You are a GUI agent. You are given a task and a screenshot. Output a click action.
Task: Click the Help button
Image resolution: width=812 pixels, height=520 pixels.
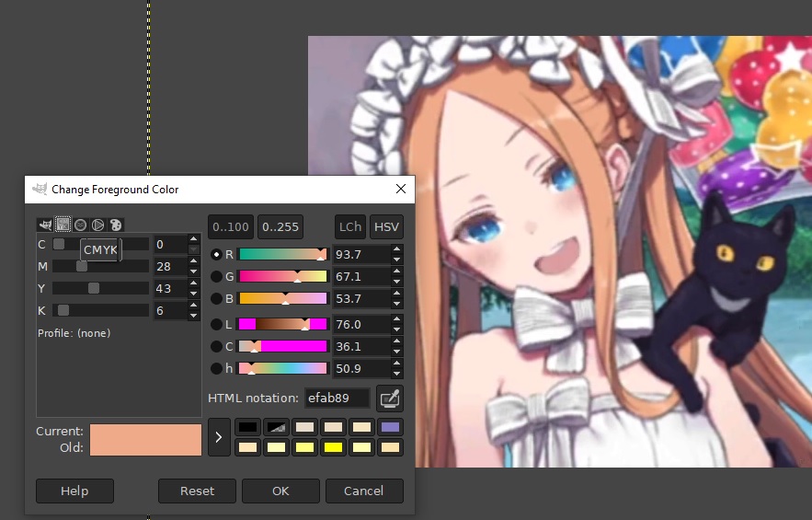[x=74, y=491]
